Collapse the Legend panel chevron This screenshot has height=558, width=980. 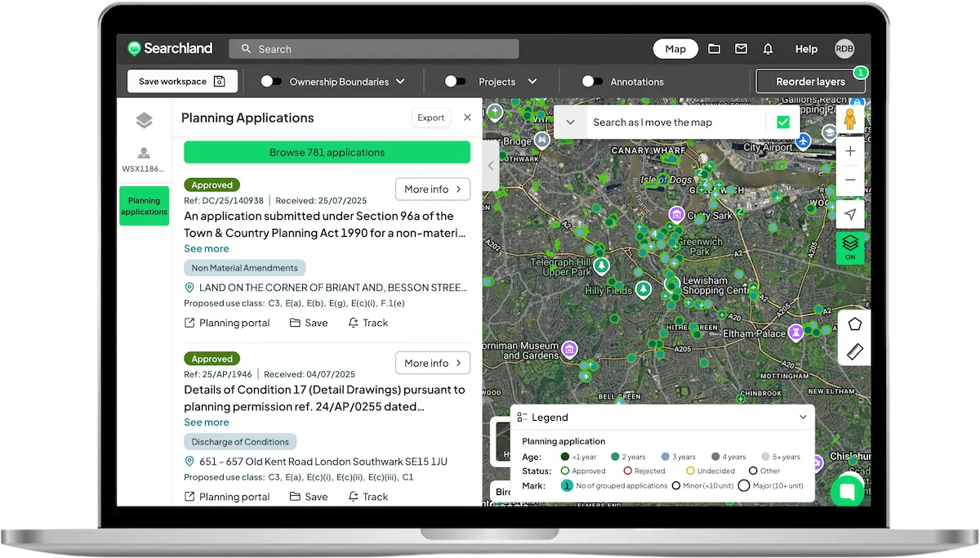(x=802, y=417)
